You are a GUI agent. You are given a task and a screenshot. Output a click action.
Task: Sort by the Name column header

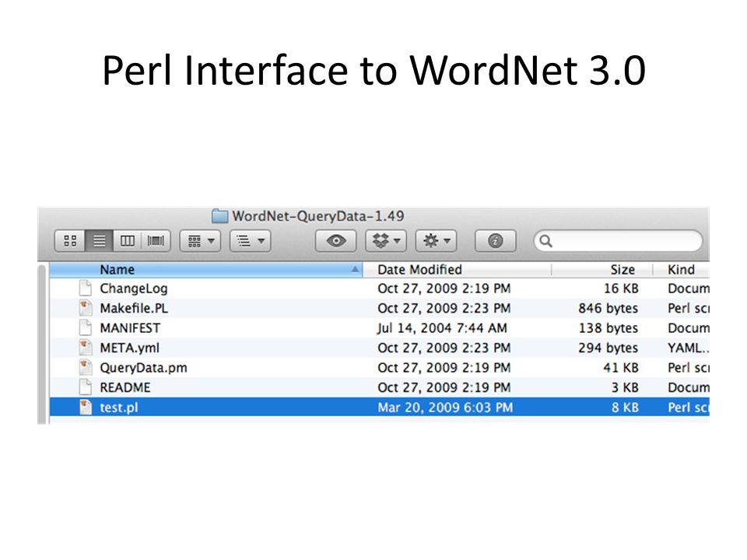(x=205, y=270)
